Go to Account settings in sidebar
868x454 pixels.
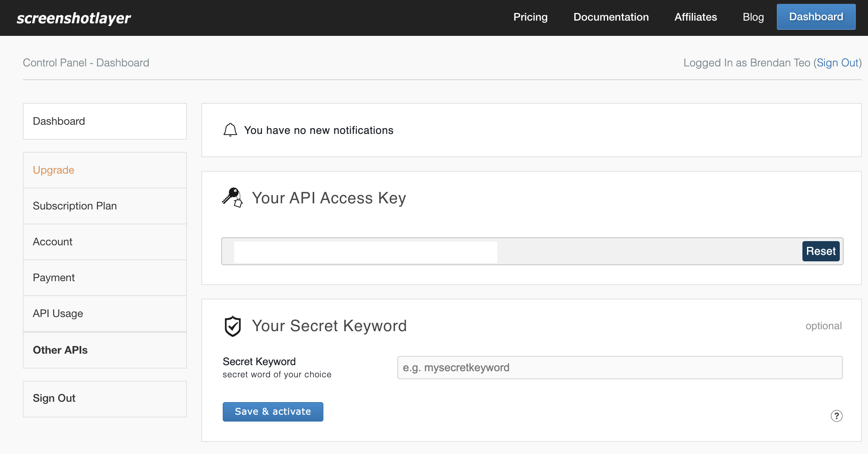click(x=105, y=242)
